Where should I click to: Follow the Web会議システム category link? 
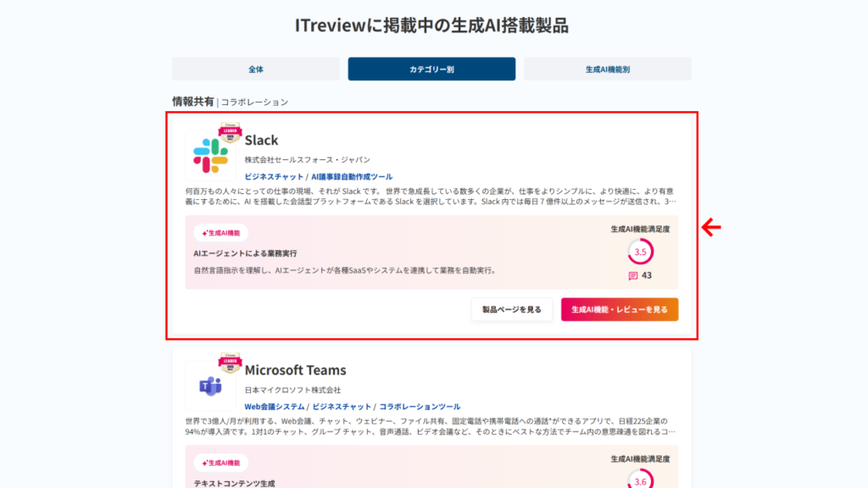pyautogui.click(x=275, y=407)
